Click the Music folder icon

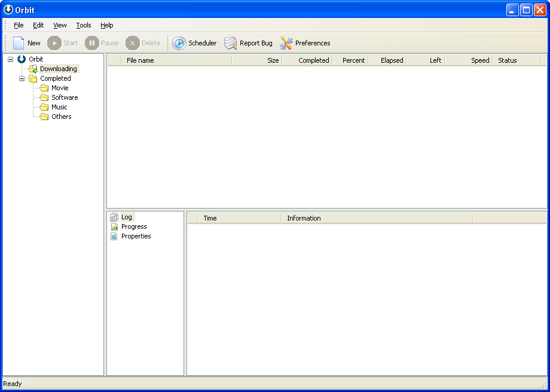(x=44, y=106)
